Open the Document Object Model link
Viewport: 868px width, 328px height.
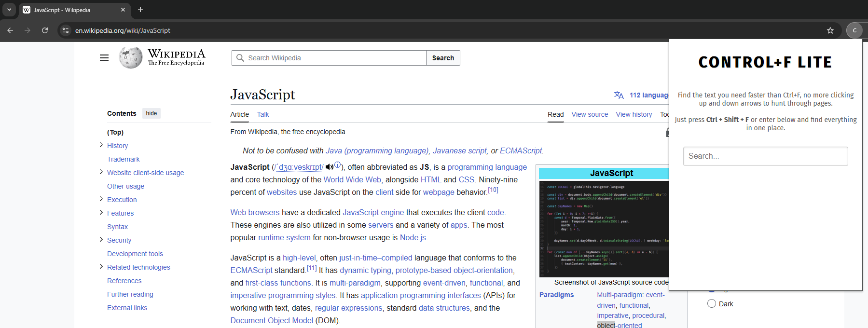click(x=272, y=320)
